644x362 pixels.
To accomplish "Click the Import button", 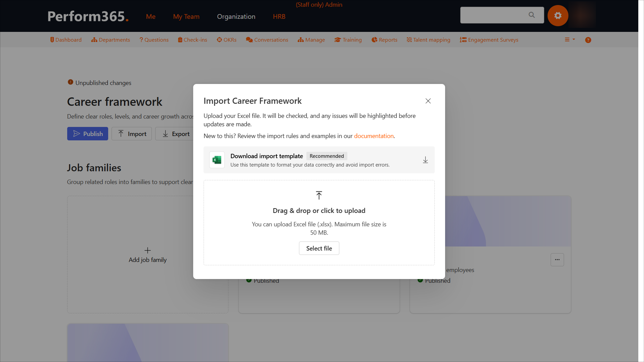I will pos(132,134).
